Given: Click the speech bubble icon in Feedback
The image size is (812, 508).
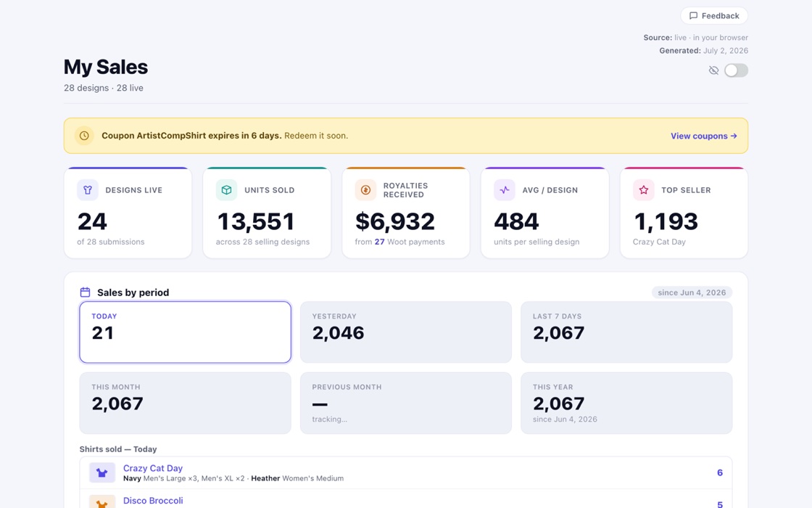Looking at the screenshot, I should pyautogui.click(x=693, y=15).
